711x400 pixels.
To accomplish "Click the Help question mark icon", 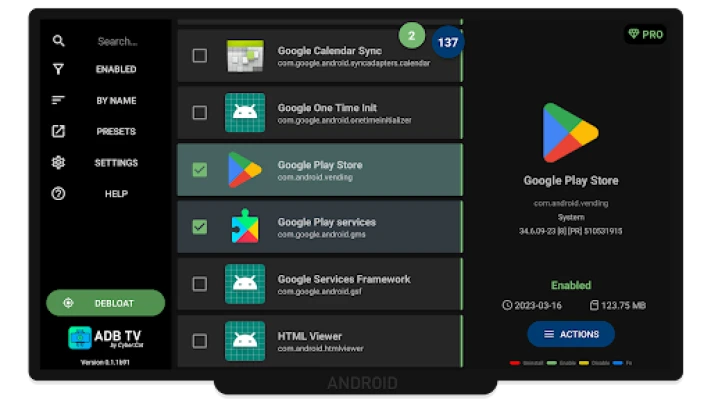I will tap(58, 193).
